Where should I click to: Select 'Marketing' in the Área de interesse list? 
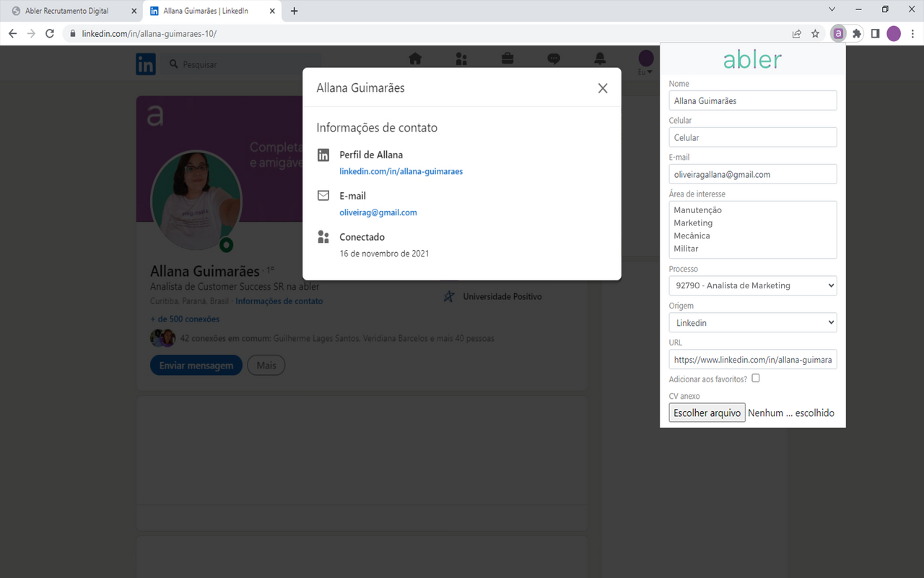pos(693,223)
